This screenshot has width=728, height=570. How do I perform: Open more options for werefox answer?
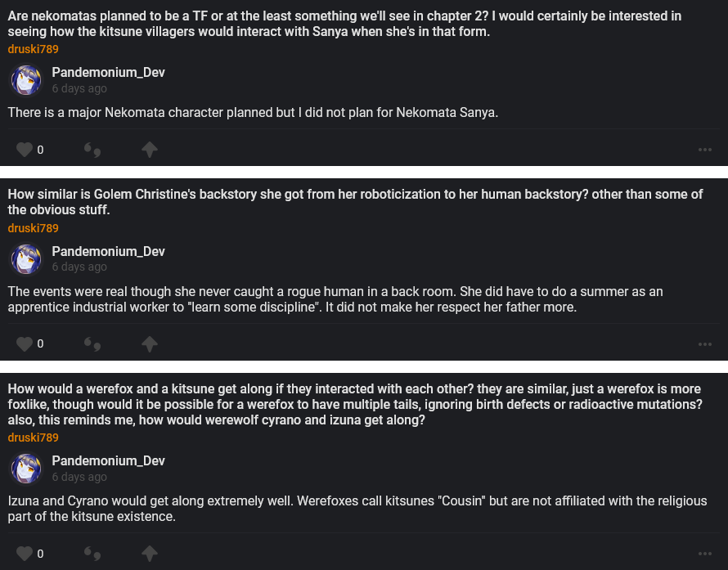tap(705, 554)
